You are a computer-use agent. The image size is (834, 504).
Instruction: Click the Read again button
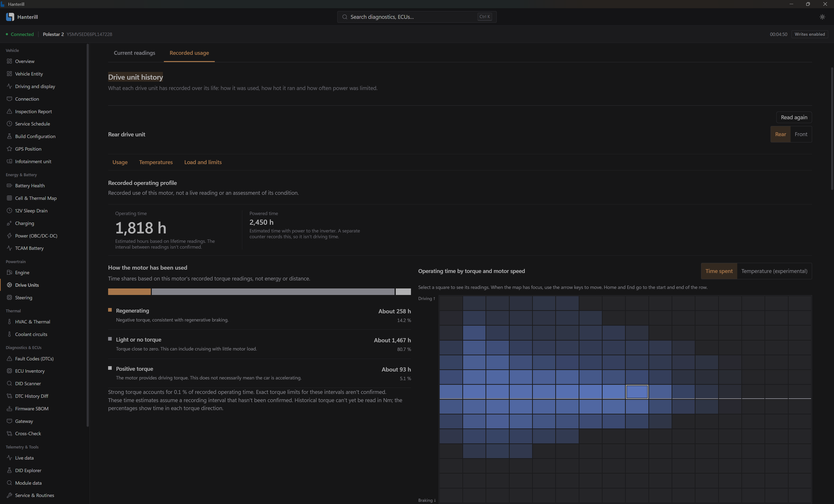click(794, 118)
